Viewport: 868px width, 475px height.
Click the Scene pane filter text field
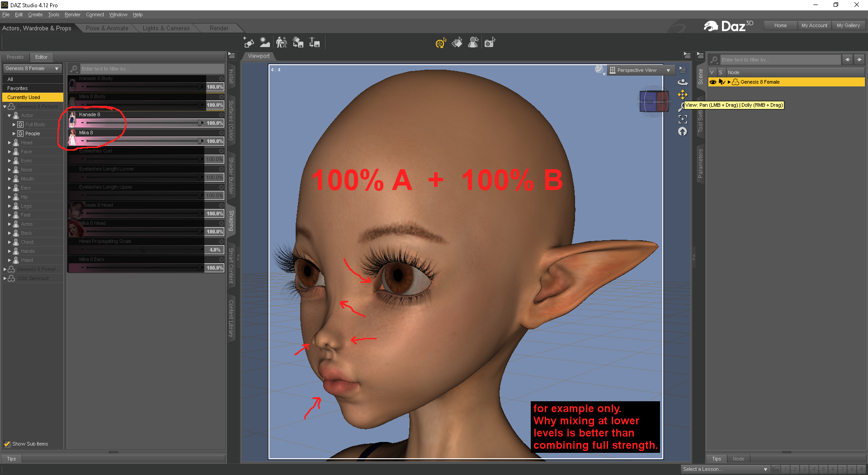tap(781, 60)
